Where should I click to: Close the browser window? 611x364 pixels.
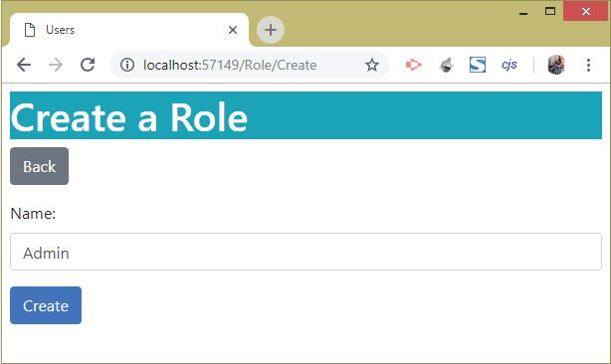pos(586,12)
